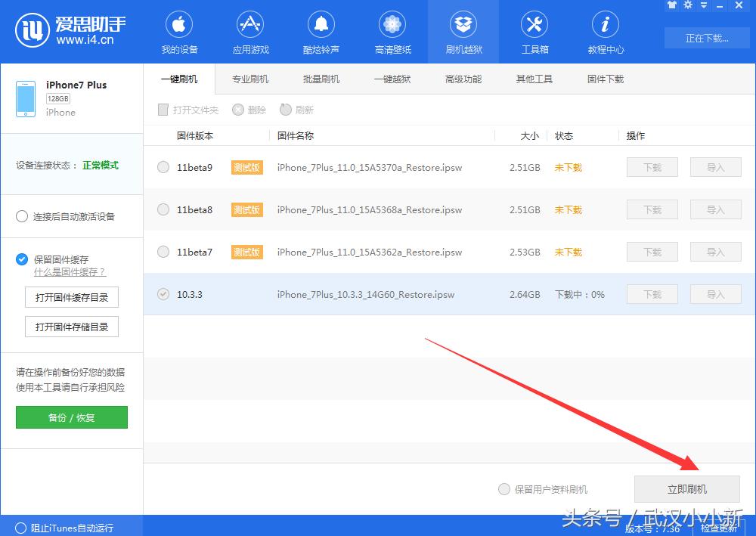
Task: Click the 下载中：0% progress indicator for 10.3.3
Action: click(580, 294)
